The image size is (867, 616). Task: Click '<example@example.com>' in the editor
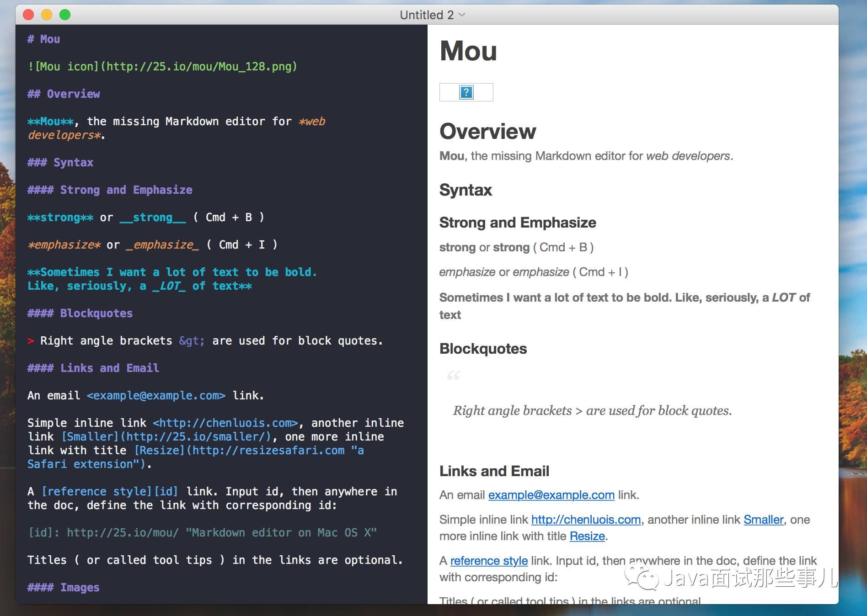coord(156,396)
